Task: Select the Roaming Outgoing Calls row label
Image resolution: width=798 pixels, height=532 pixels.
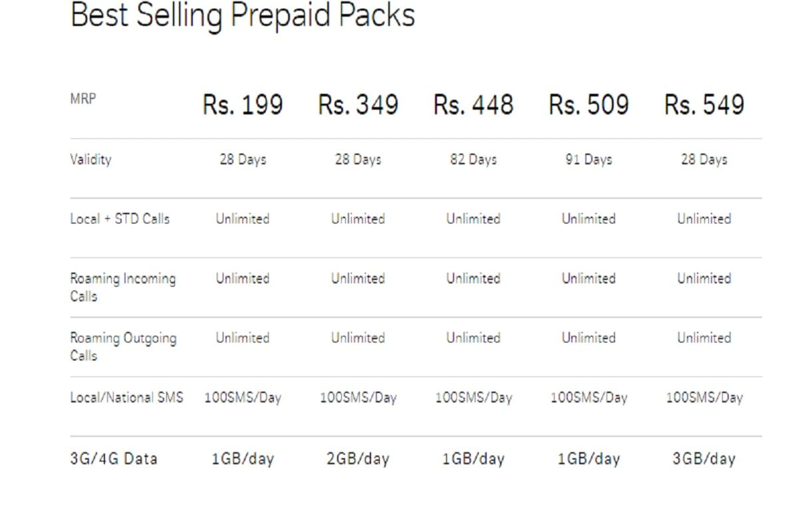Action: [x=123, y=346]
